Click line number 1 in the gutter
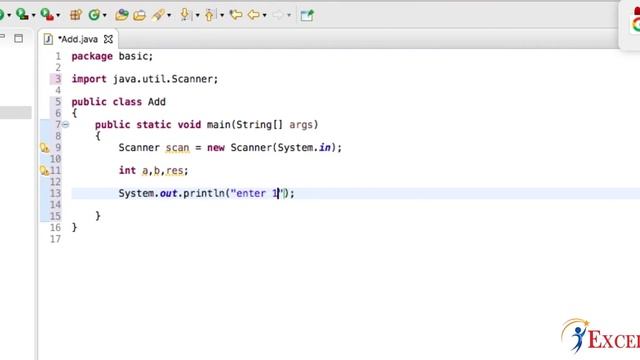Image resolution: width=640 pixels, height=360 pixels. pyautogui.click(x=58, y=56)
